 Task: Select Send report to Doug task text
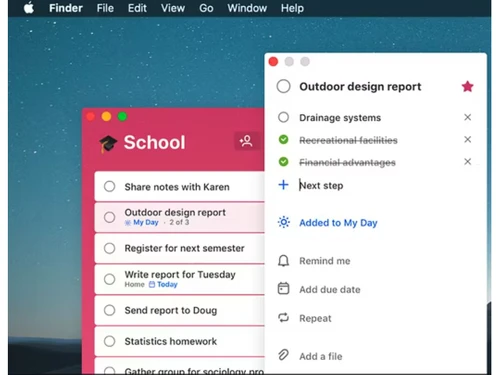tap(171, 310)
